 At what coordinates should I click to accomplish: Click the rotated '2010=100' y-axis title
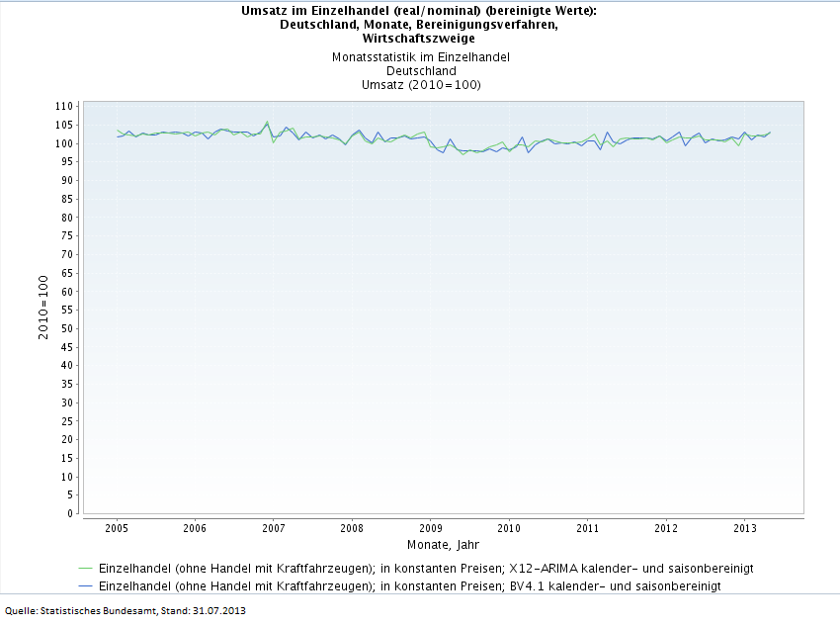(43, 309)
